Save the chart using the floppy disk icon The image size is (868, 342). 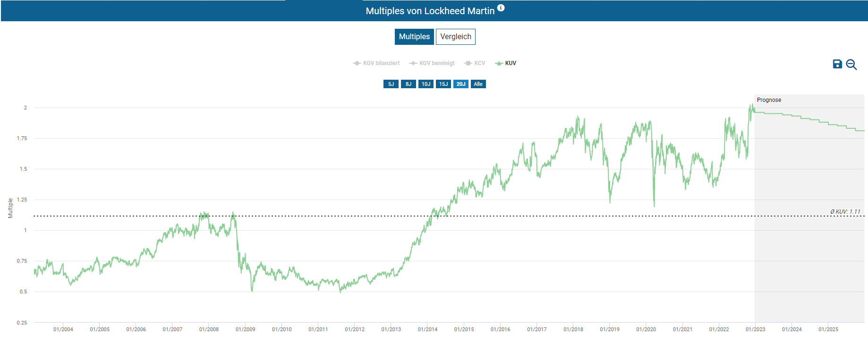tap(837, 64)
